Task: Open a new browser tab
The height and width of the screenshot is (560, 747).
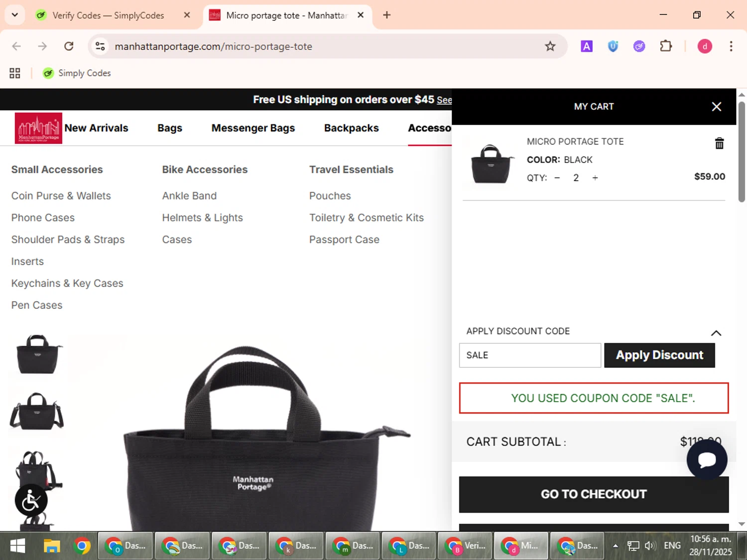Action: tap(386, 15)
